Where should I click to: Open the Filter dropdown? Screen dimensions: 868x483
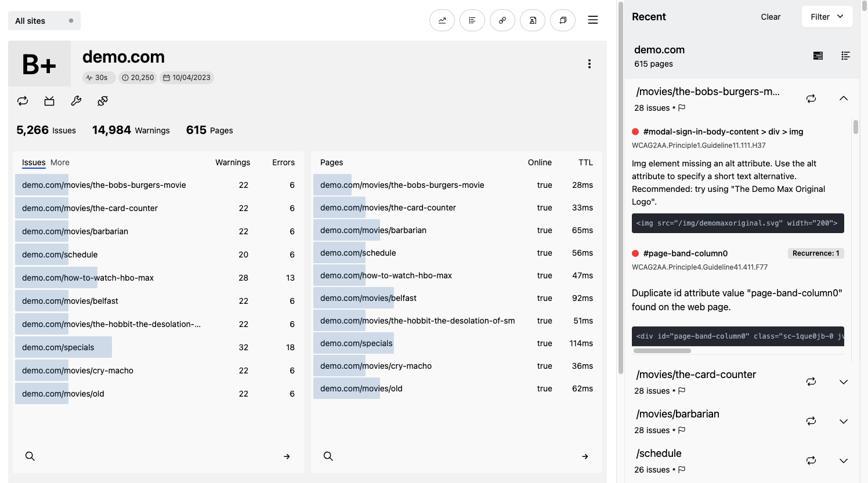coord(827,16)
